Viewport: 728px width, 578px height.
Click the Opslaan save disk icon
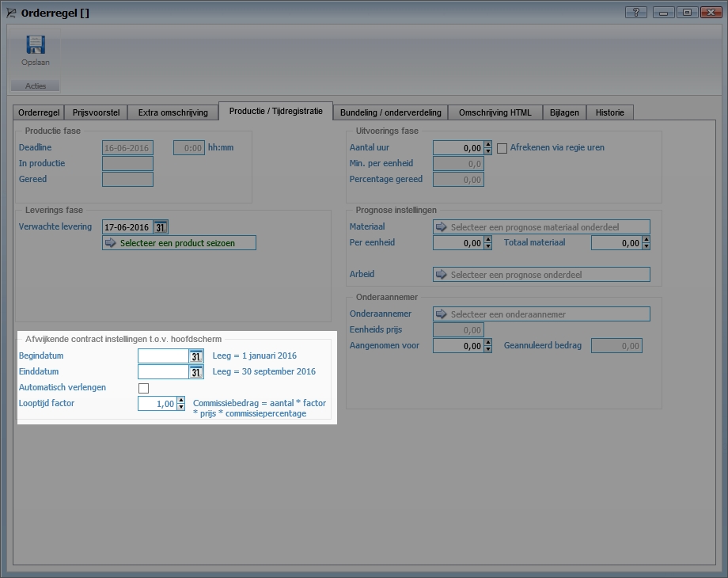(35, 45)
